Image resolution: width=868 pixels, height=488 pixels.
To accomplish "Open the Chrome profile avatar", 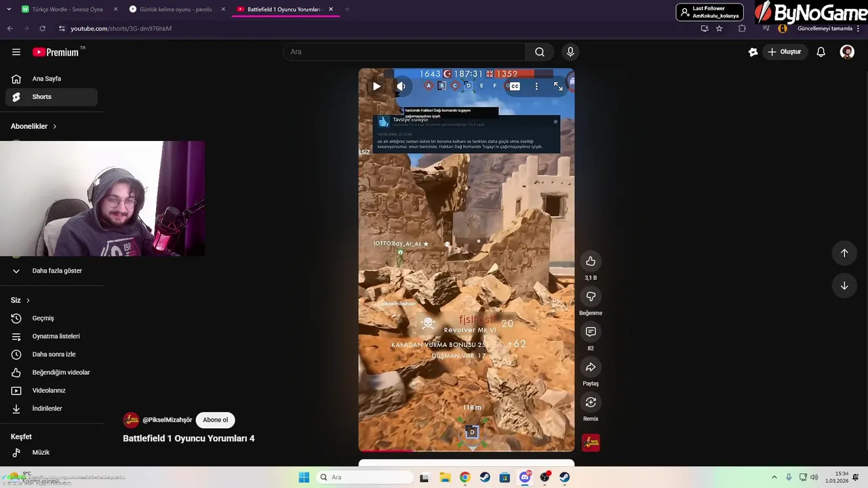I will 783,28.
